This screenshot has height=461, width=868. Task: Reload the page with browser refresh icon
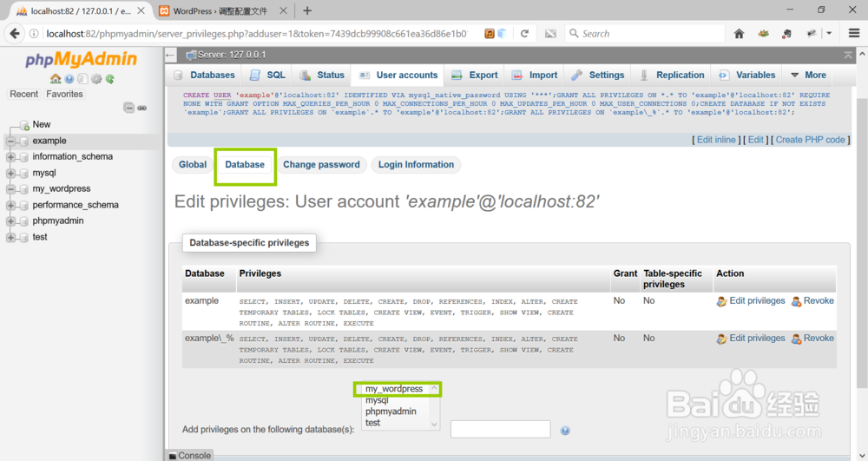pyautogui.click(x=524, y=34)
